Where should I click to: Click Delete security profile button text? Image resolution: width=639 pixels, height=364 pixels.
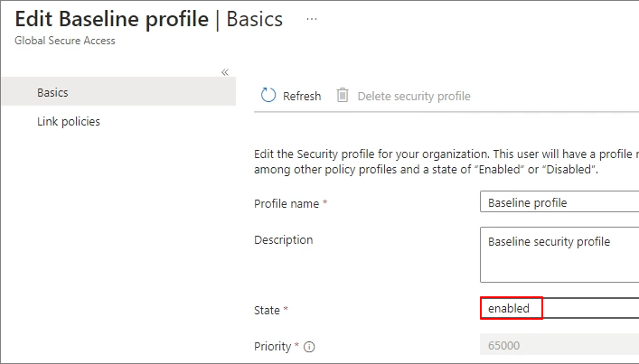pyautogui.click(x=414, y=96)
